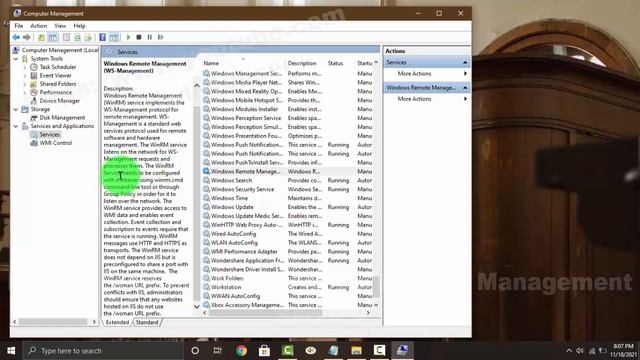Image resolution: width=640 pixels, height=360 pixels.
Task: Select the Windows Time service row
Action: [x=287, y=198]
